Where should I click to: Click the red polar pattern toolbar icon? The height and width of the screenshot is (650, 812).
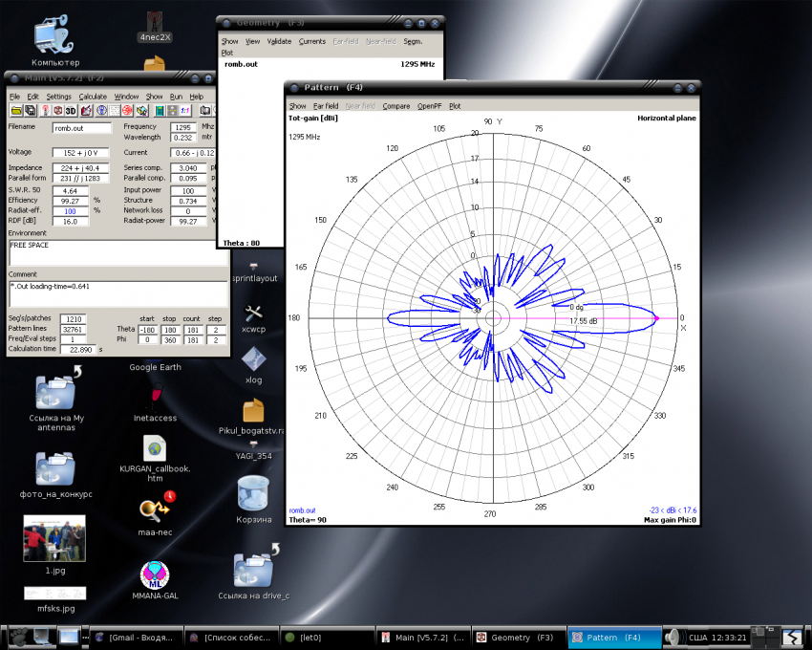(x=127, y=111)
